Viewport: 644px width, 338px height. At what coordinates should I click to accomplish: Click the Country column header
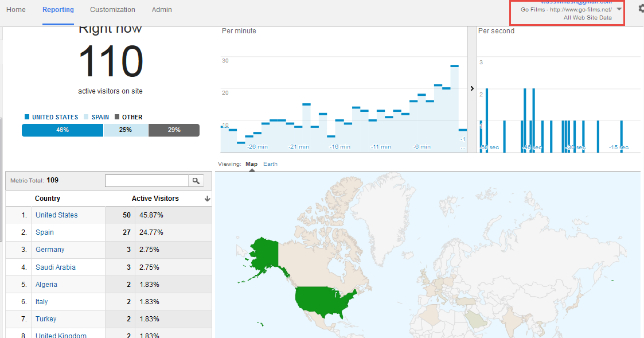pyautogui.click(x=48, y=199)
